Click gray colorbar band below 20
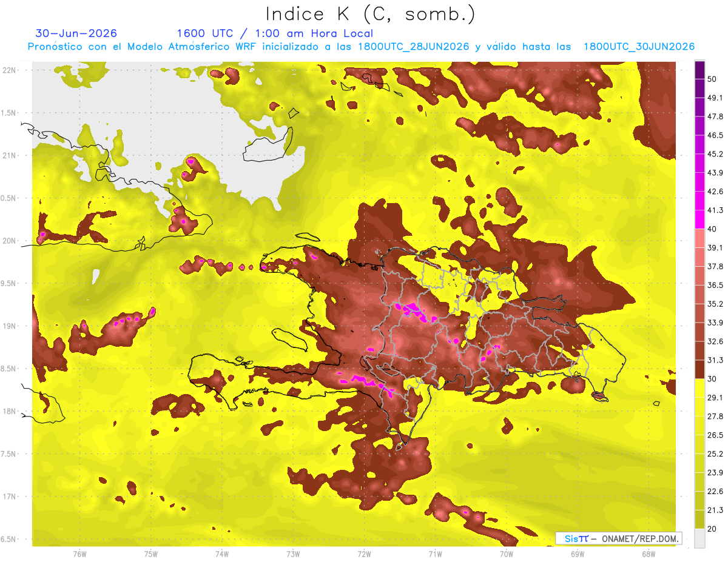 pos(699,538)
